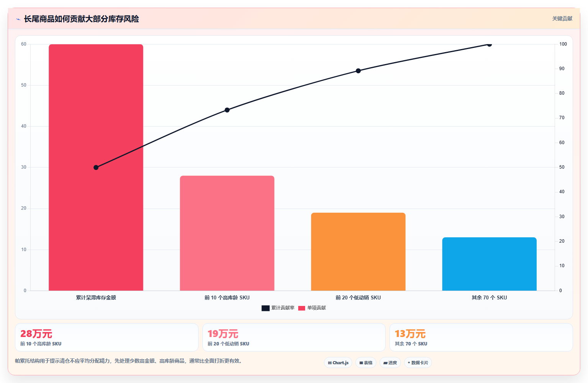
Task: Click the 前 20 个低动销 SKU axis label
Action: click(358, 298)
